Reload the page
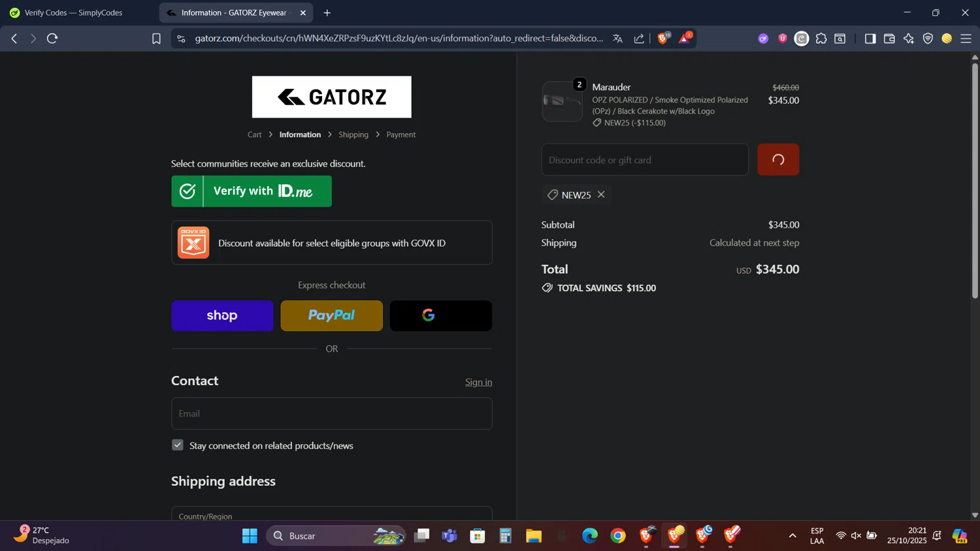 point(52,39)
